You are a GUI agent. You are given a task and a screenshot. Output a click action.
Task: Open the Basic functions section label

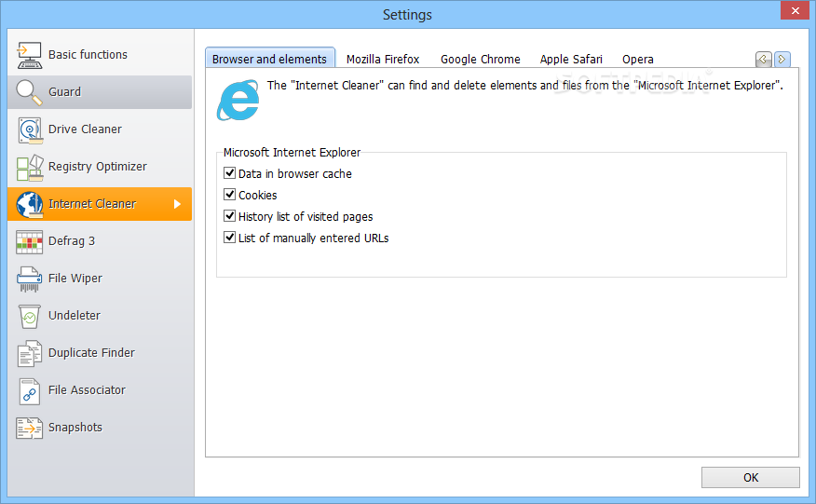pyautogui.click(x=88, y=55)
